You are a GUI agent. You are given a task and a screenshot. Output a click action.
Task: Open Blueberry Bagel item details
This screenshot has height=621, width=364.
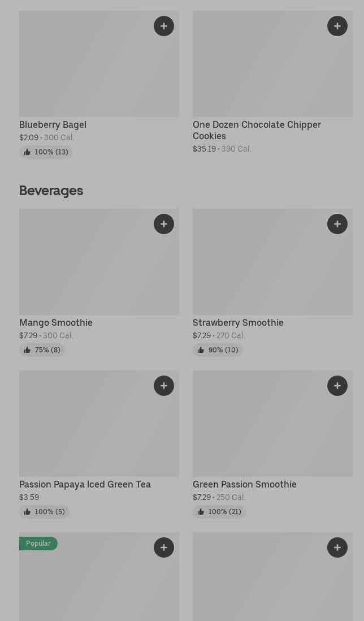[x=53, y=124]
